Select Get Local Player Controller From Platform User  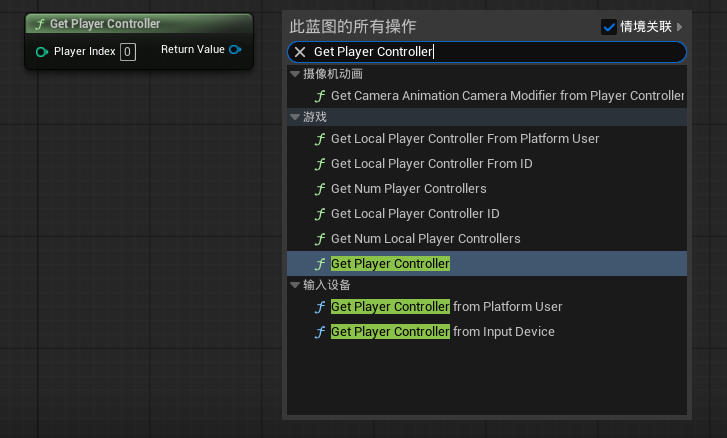tap(487, 139)
